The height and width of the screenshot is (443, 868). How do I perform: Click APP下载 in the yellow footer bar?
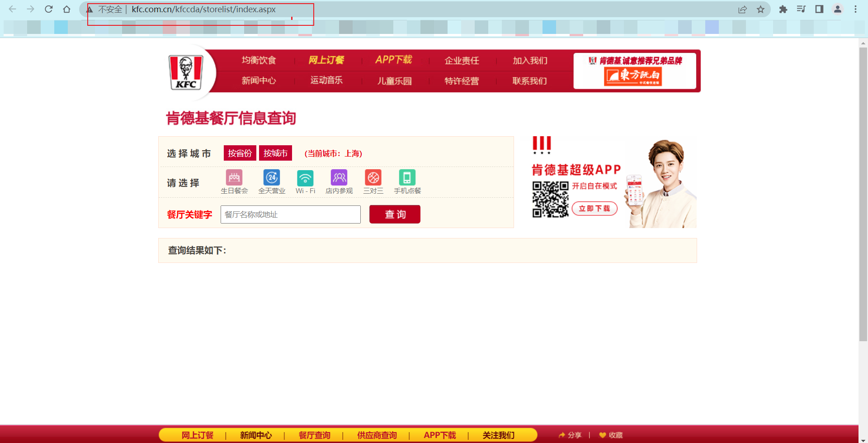pos(440,435)
